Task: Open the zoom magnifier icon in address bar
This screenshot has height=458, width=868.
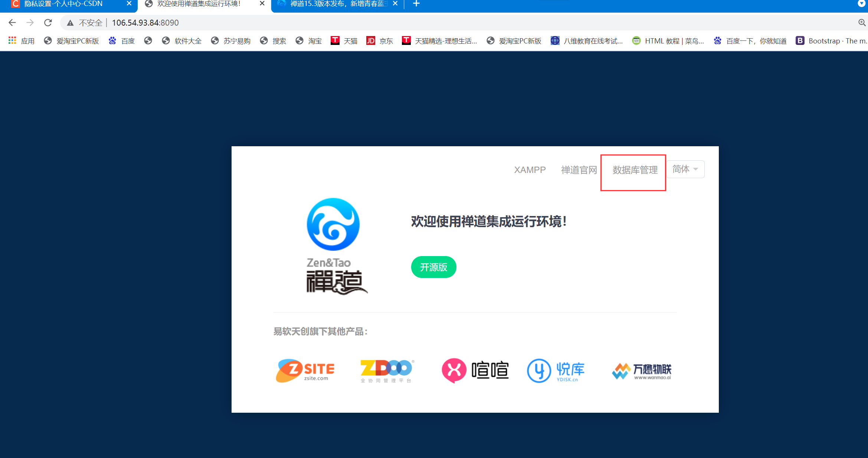Action: click(x=862, y=23)
